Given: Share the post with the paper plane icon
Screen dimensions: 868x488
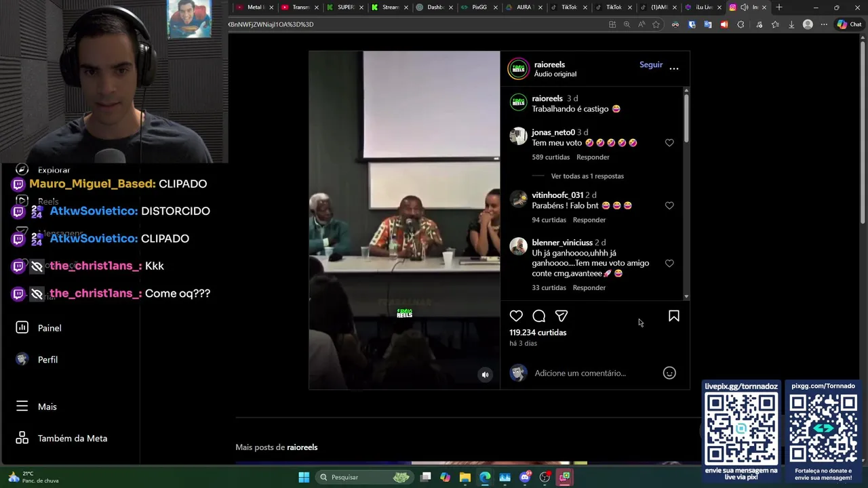Looking at the screenshot, I should [561, 316].
